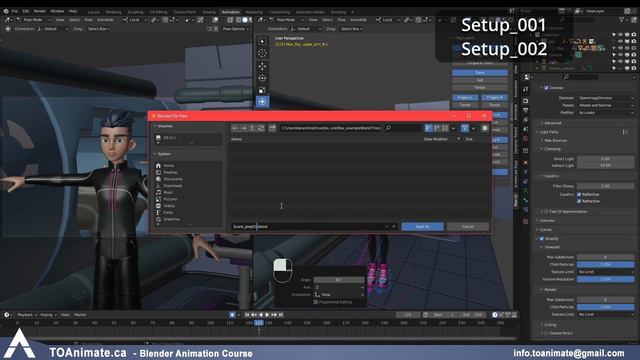
Task: Open the OneDrive bookmark
Action: [x=171, y=219]
